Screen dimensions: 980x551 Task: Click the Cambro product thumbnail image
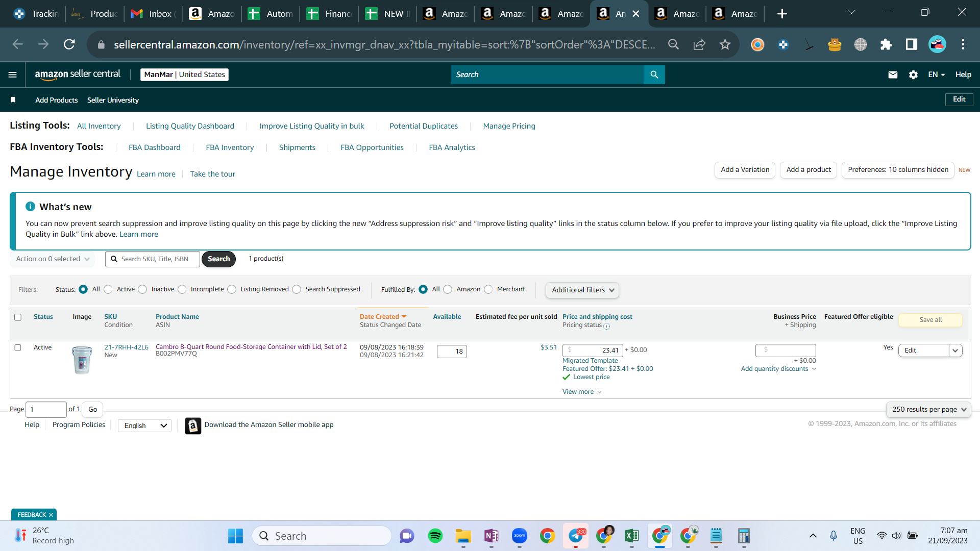pos(82,360)
